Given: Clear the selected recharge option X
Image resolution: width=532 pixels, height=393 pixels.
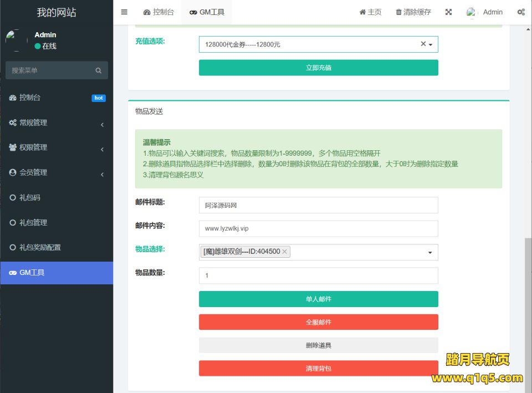Looking at the screenshot, I should coord(423,44).
